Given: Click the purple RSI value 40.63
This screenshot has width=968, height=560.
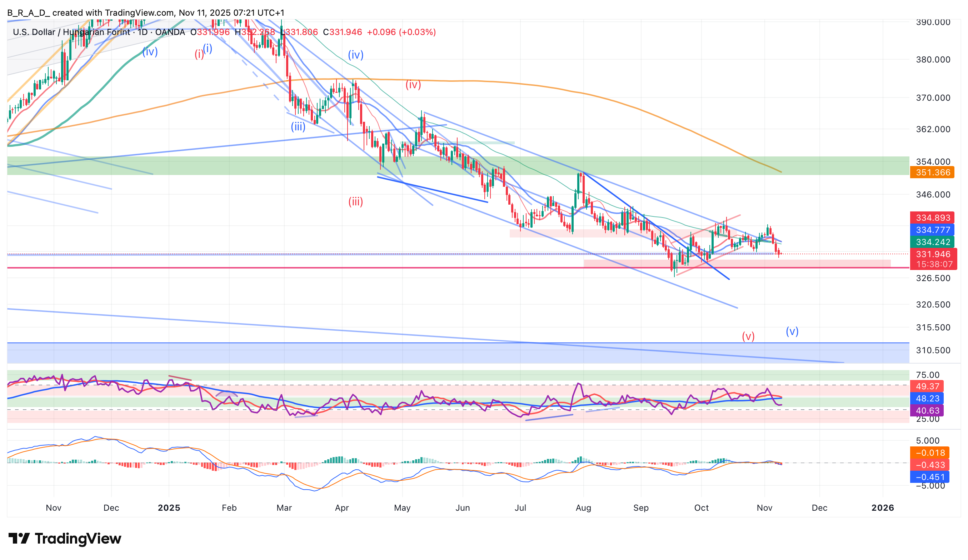Looking at the screenshot, I should [927, 411].
